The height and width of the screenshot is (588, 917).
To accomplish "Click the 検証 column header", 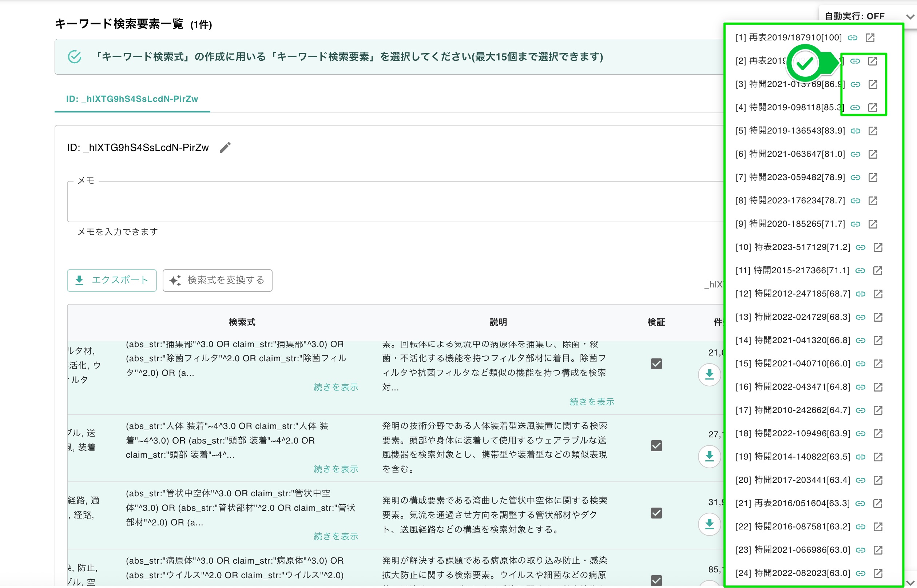I will [x=656, y=322].
